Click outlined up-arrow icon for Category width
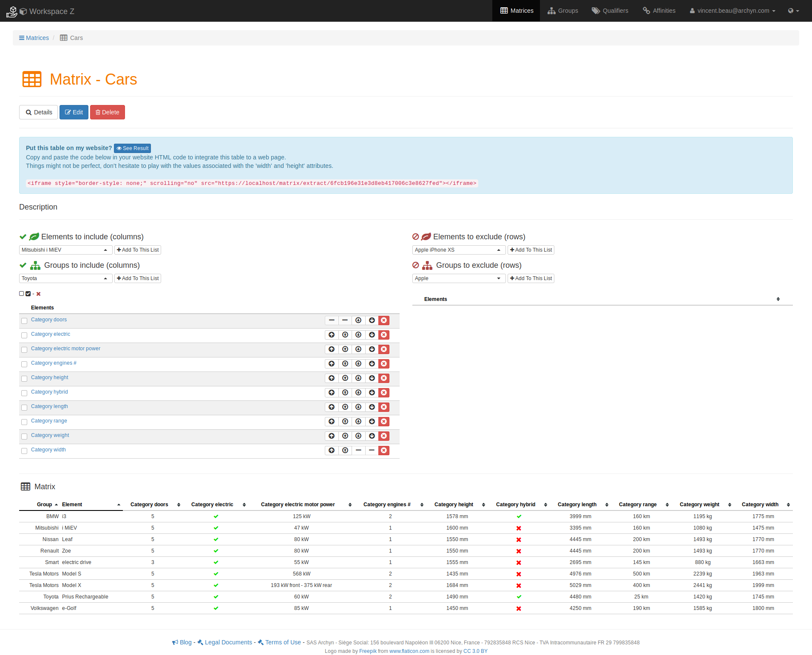Image resolution: width=812 pixels, height=655 pixels. [x=345, y=451]
